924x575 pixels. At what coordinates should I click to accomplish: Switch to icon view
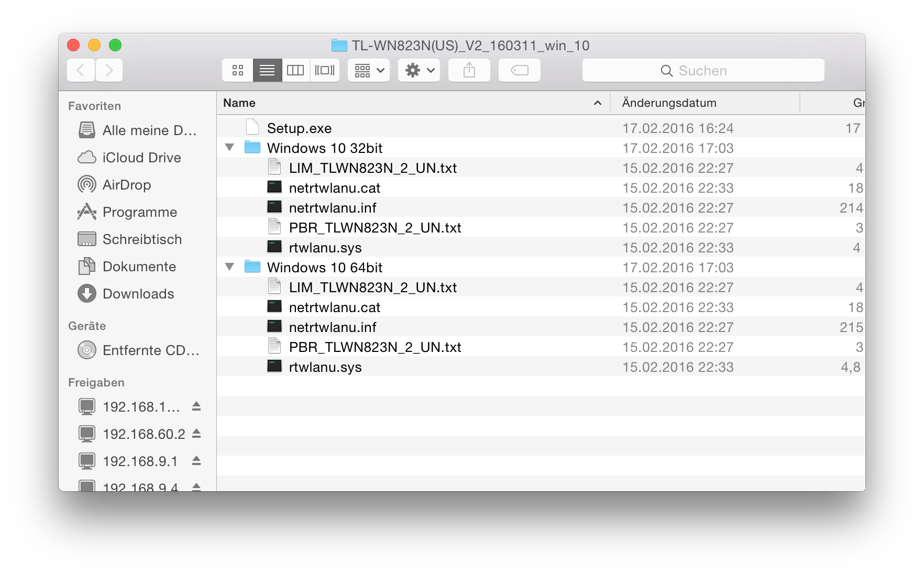tap(238, 70)
